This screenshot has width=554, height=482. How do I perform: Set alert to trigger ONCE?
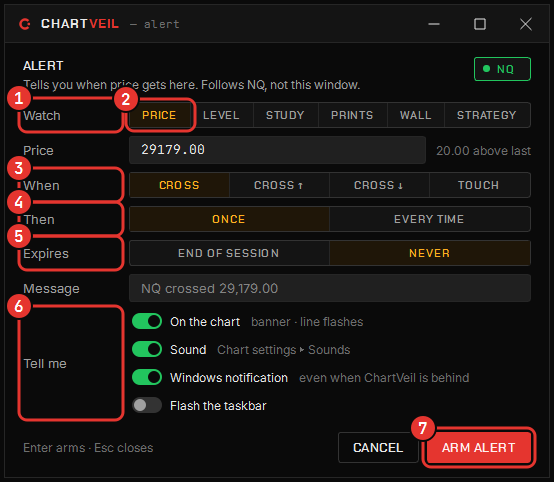pyautogui.click(x=229, y=219)
